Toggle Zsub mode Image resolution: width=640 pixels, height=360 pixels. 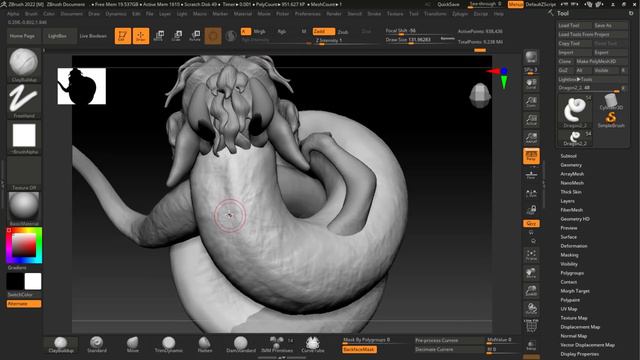coord(343,31)
